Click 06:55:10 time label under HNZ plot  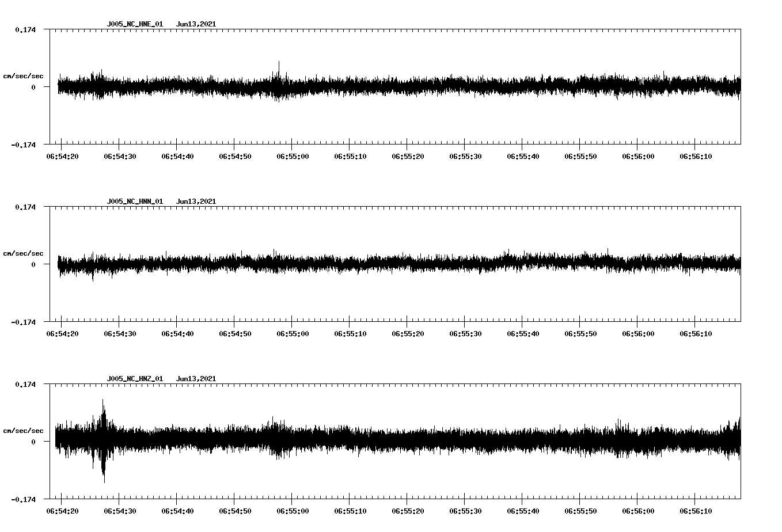tap(350, 511)
